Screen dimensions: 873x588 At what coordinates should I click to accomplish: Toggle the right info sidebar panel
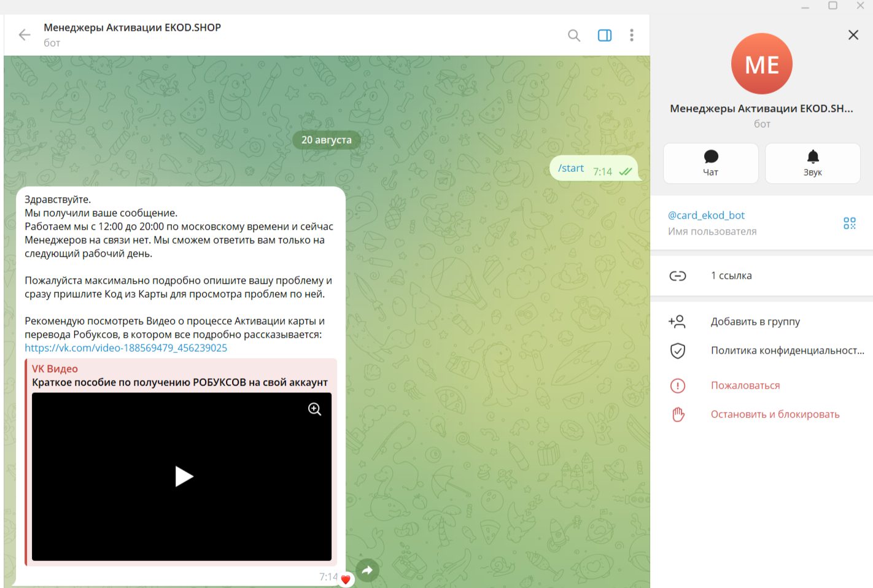tap(605, 35)
